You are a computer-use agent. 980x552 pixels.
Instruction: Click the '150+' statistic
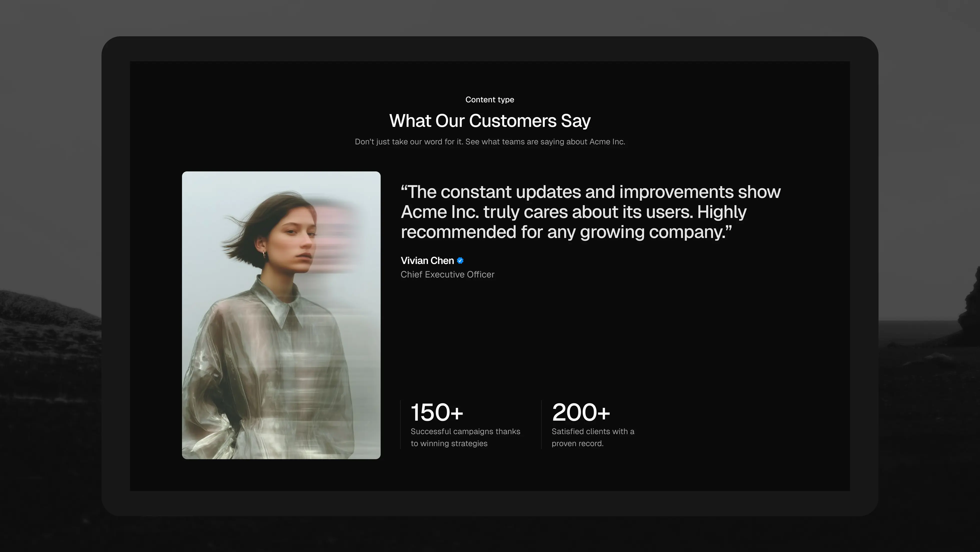(437, 413)
